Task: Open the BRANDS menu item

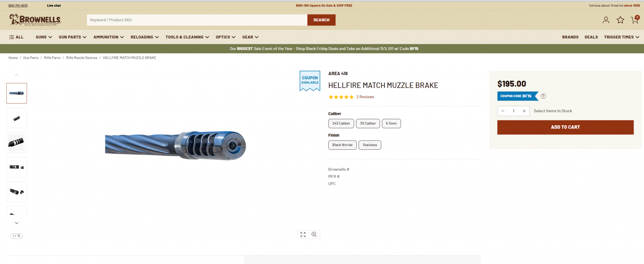Action: click(x=570, y=37)
